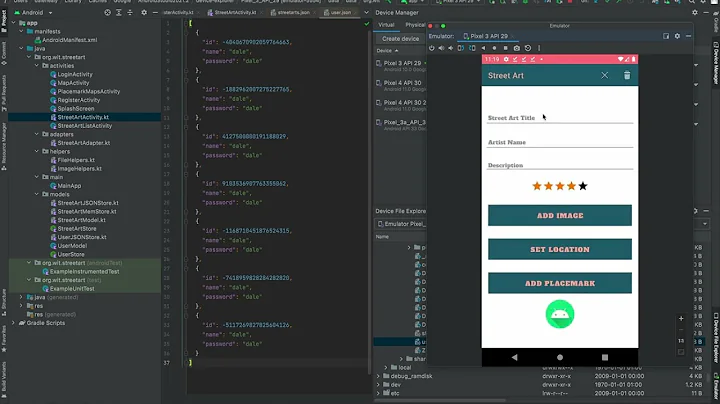The height and width of the screenshot is (404, 720).
Task: Open emulator extended controls three-dot menu
Action: click(539, 48)
